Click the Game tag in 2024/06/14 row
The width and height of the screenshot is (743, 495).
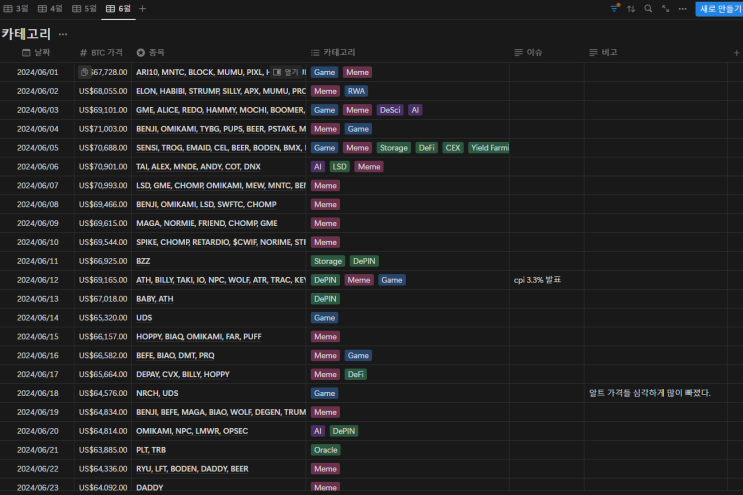coord(325,318)
